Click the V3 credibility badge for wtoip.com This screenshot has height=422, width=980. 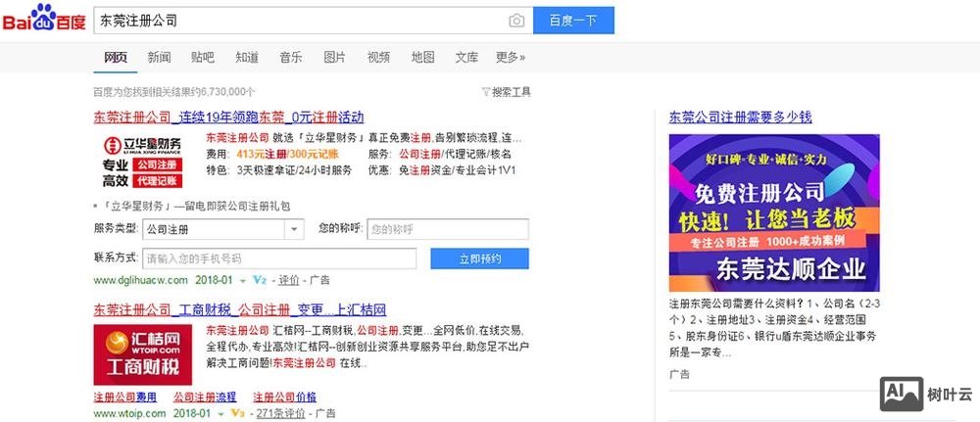237,413
